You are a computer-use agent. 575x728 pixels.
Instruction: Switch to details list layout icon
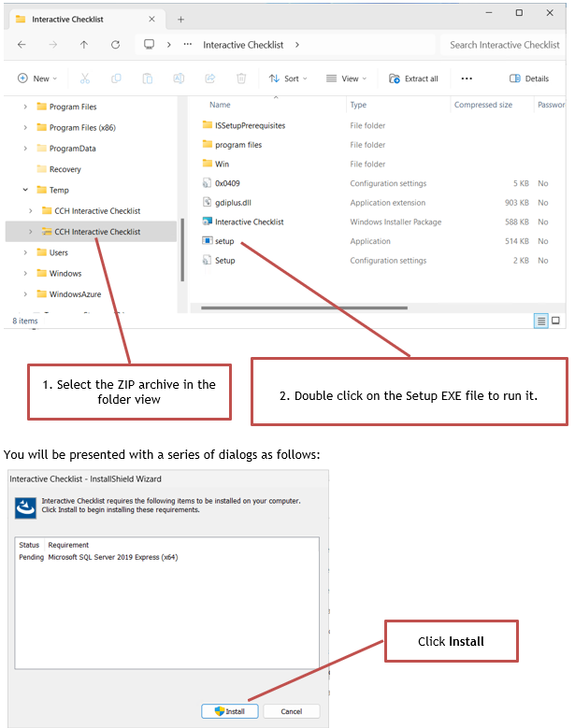(x=540, y=321)
